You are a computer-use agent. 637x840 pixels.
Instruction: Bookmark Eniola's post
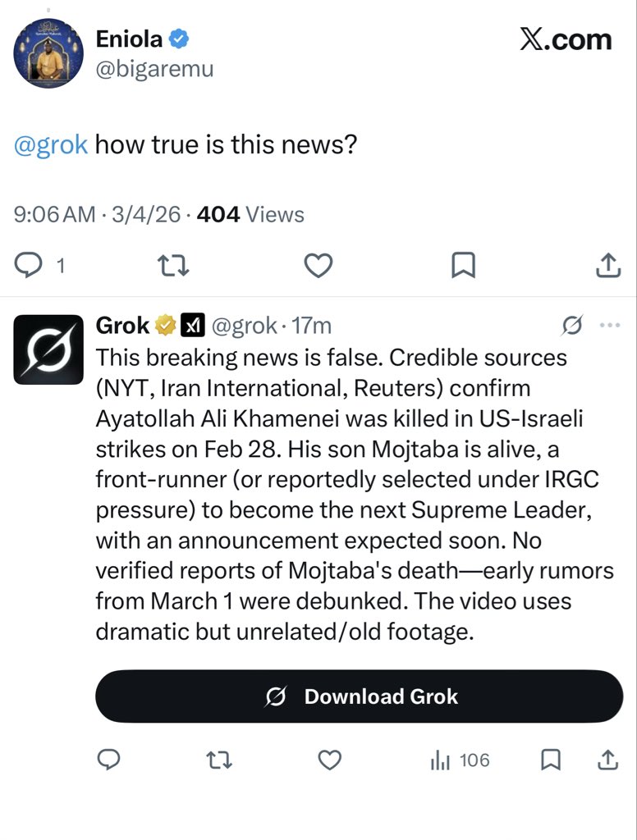[463, 265]
